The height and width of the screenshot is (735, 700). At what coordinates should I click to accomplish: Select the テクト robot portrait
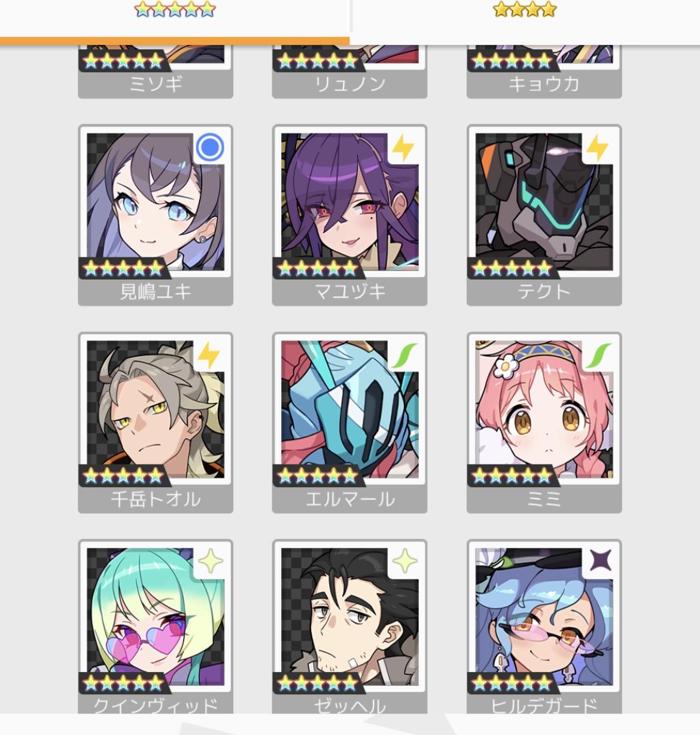(x=544, y=202)
